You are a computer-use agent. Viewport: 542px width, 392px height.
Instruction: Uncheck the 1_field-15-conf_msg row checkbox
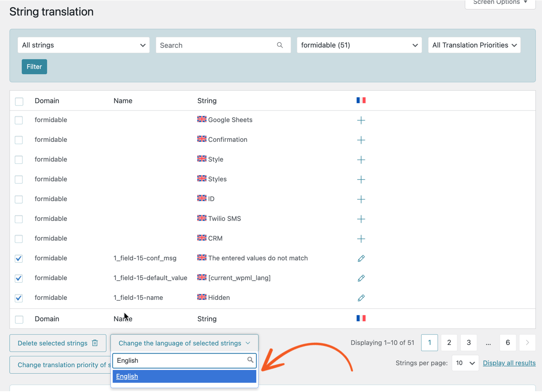tap(19, 259)
